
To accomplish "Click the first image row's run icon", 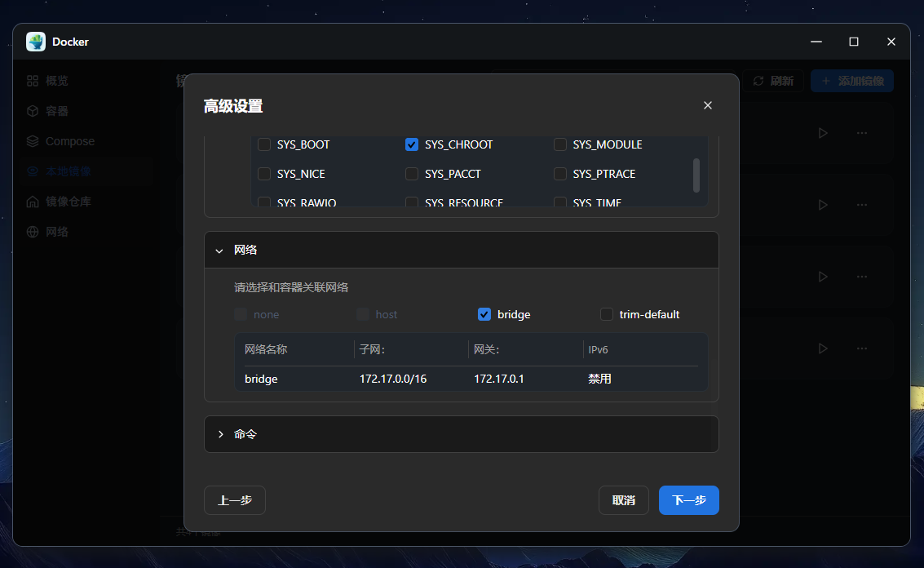I will 823,133.
